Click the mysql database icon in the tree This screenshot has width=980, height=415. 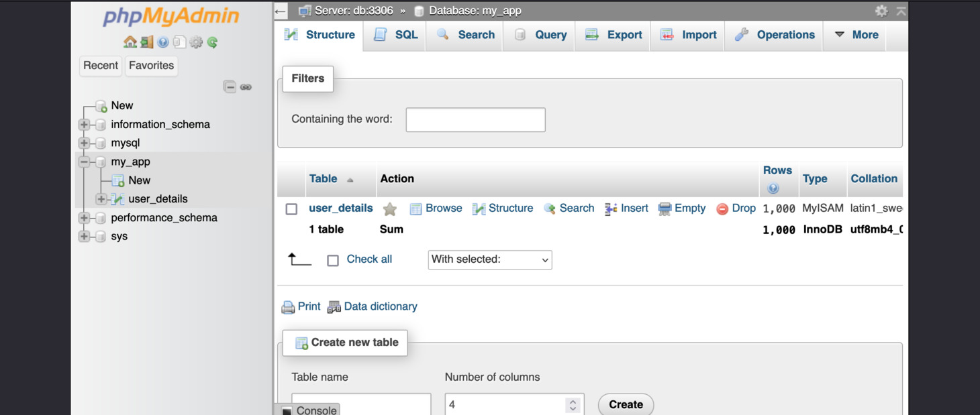pos(101,143)
